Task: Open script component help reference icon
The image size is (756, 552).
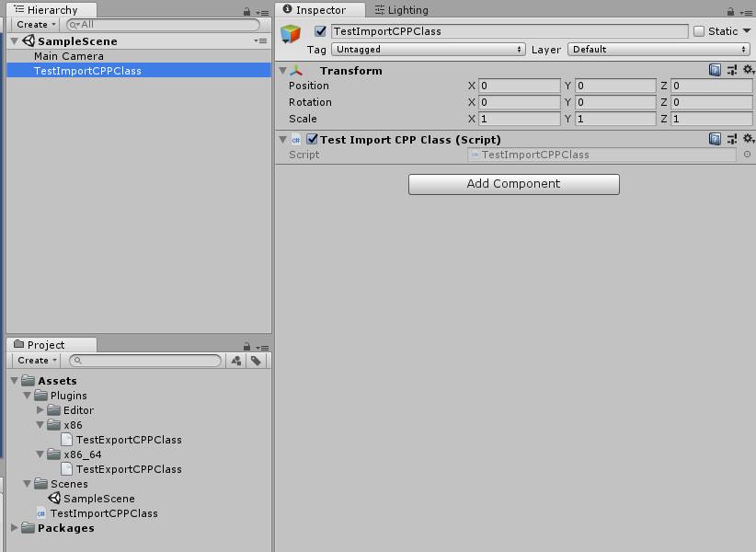Action: (715, 139)
